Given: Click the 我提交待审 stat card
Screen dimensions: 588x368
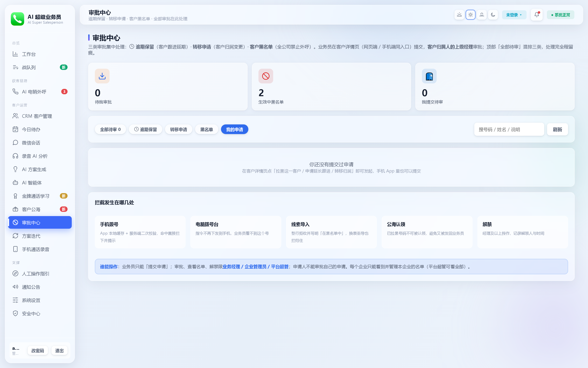Looking at the screenshot, I should [495, 87].
